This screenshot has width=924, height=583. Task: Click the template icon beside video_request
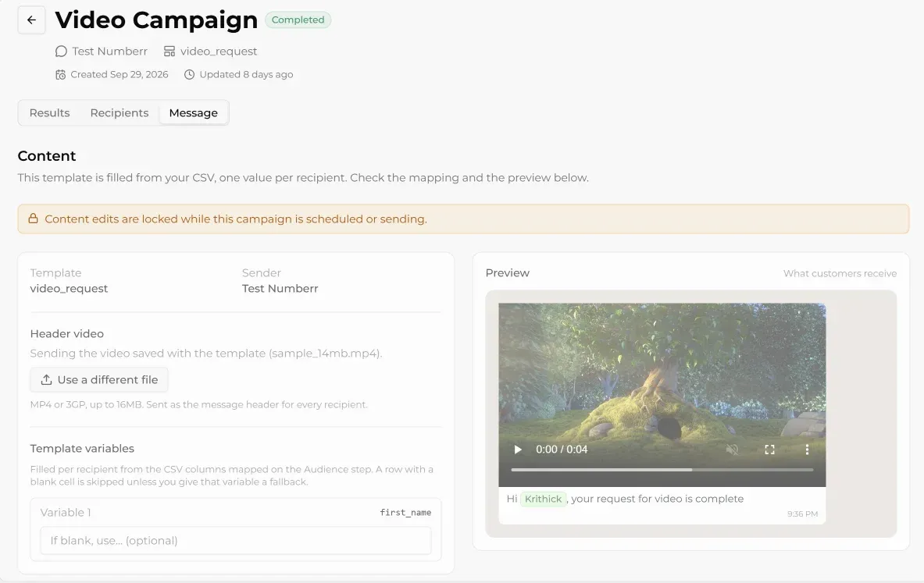169,52
